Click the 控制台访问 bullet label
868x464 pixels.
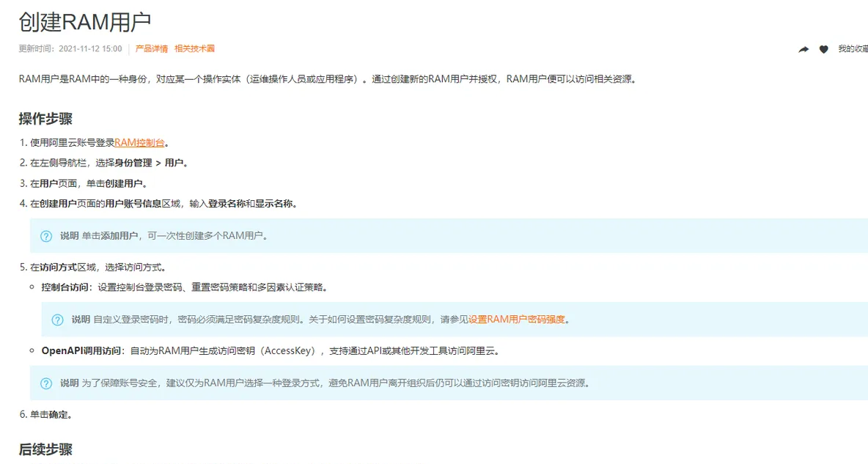pos(65,287)
